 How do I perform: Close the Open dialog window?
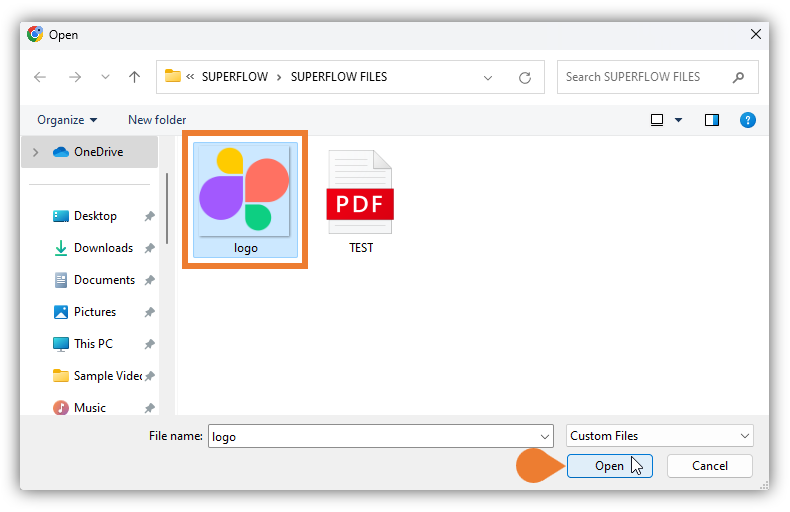pyautogui.click(x=756, y=34)
